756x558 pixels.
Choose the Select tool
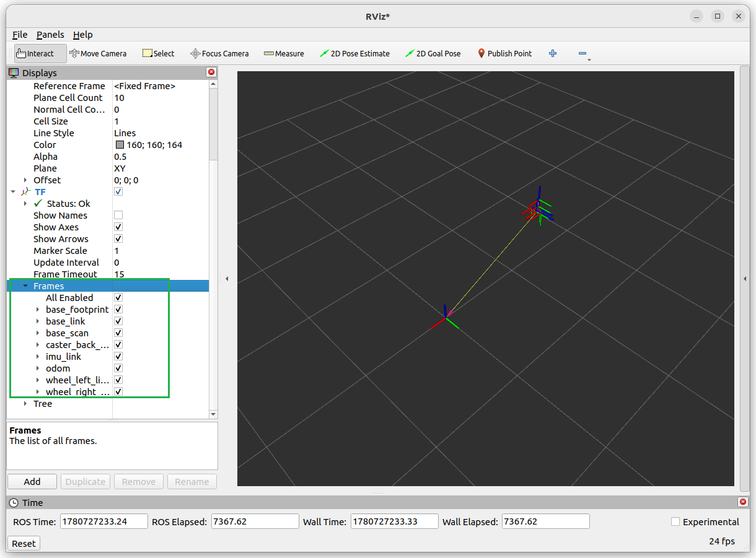pyautogui.click(x=159, y=53)
